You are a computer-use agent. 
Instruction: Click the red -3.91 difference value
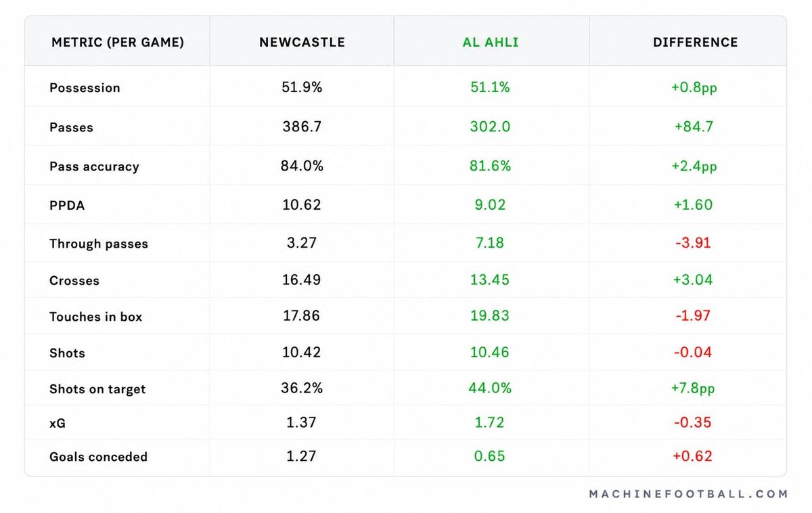[693, 242]
